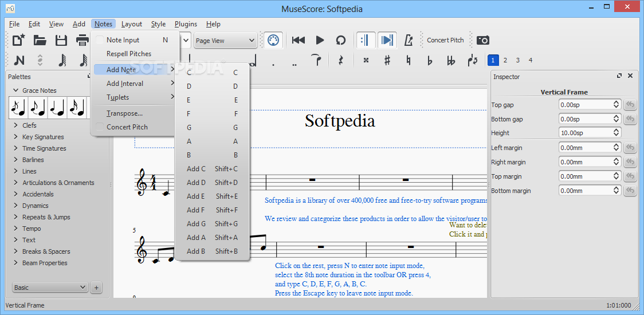Viewport: 644px width, 315px height.
Task: Expand the Clefs palette
Action: pyautogui.click(x=15, y=125)
